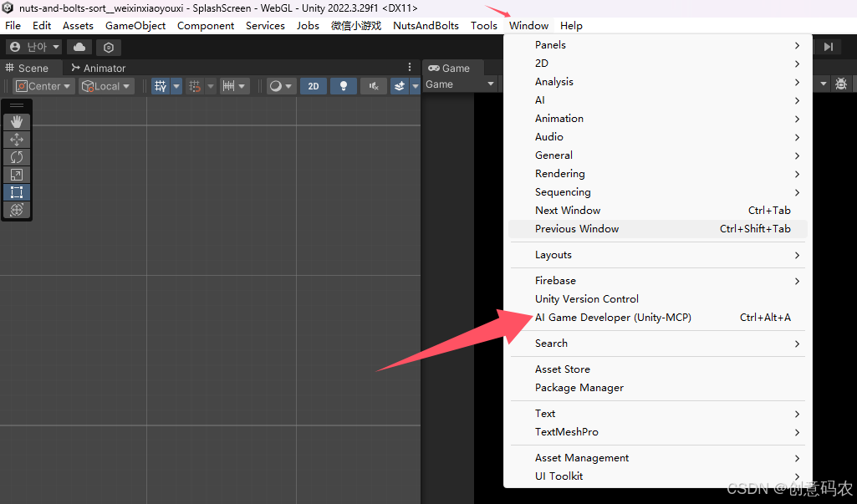The height and width of the screenshot is (504, 857).
Task: Open the Services menu
Action: point(265,26)
